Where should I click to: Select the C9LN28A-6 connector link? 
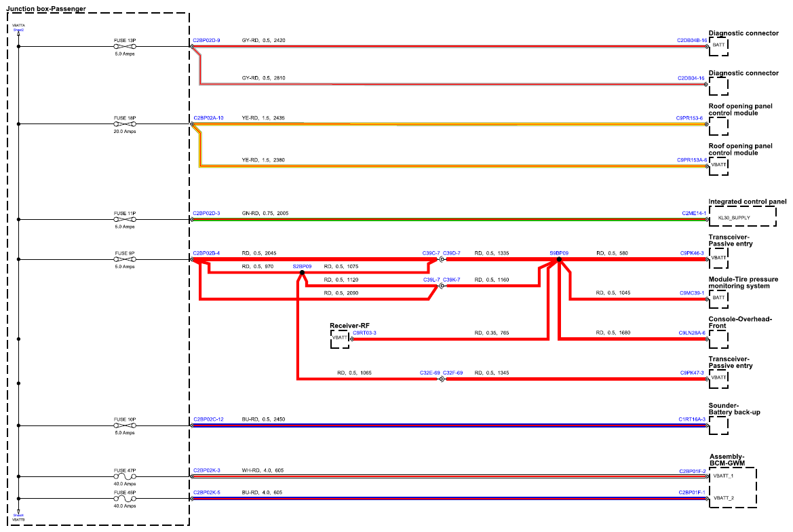(x=692, y=333)
